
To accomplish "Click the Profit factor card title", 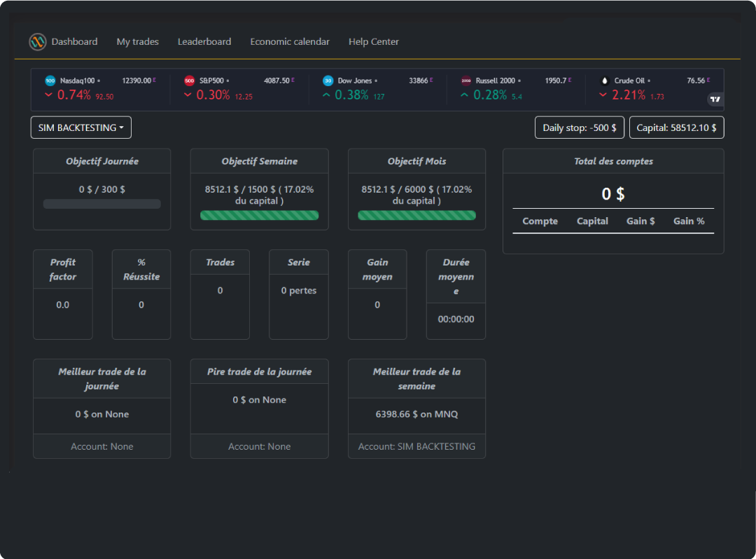I will click(x=63, y=270).
